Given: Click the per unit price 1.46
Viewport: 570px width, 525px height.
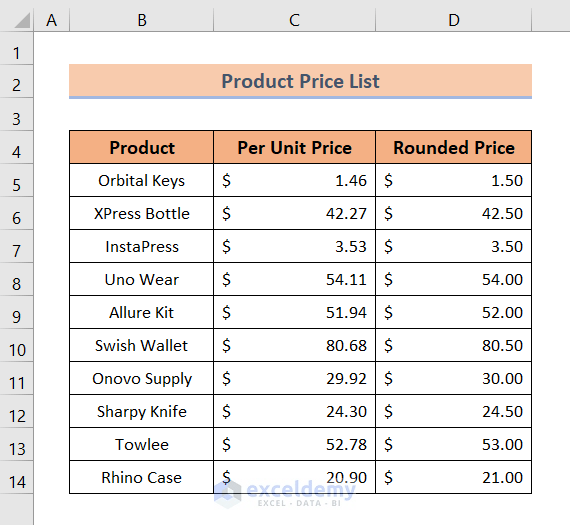Looking at the screenshot, I should [x=294, y=180].
